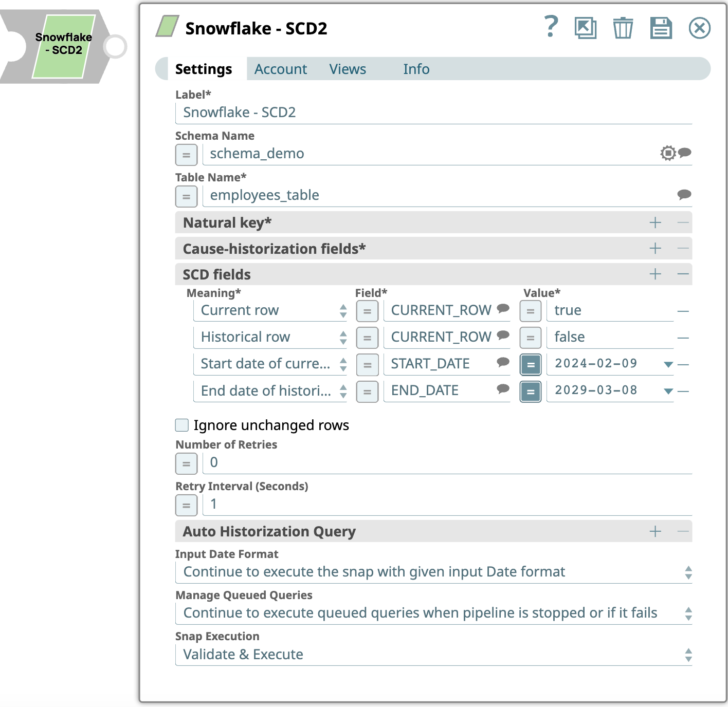Image resolution: width=728 pixels, height=707 pixels.
Task: Remove the Historical row SCD entry
Action: pos(683,338)
